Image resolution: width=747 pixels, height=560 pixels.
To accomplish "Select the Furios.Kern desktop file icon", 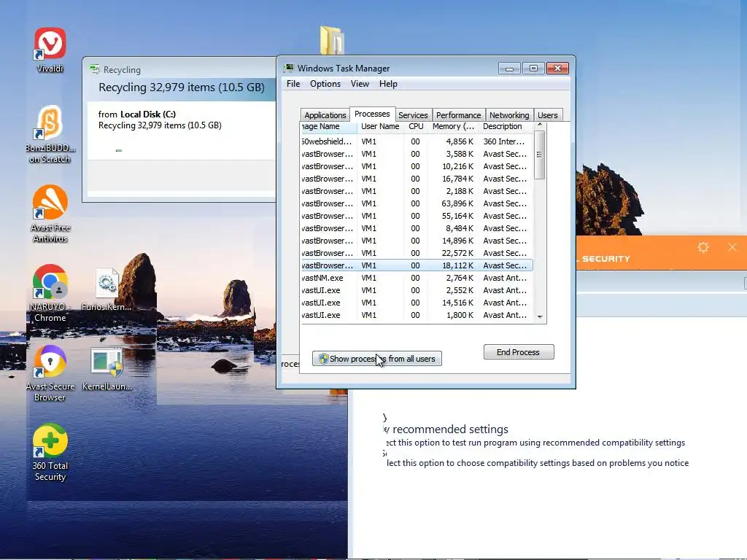I will (x=107, y=290).
